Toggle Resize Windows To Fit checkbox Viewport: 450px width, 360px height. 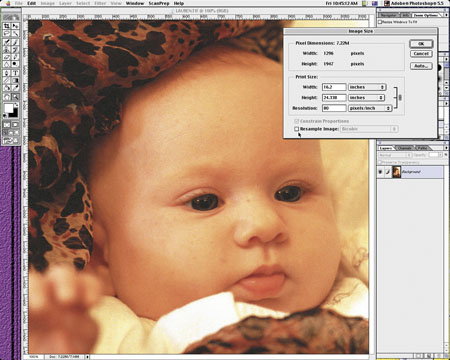coord(380,22)
